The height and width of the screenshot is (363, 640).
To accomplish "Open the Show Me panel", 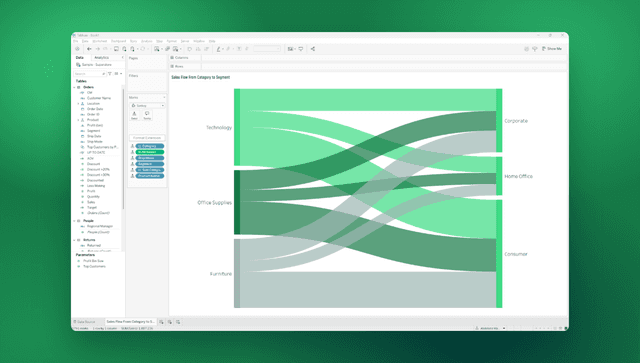I will 552,49.
